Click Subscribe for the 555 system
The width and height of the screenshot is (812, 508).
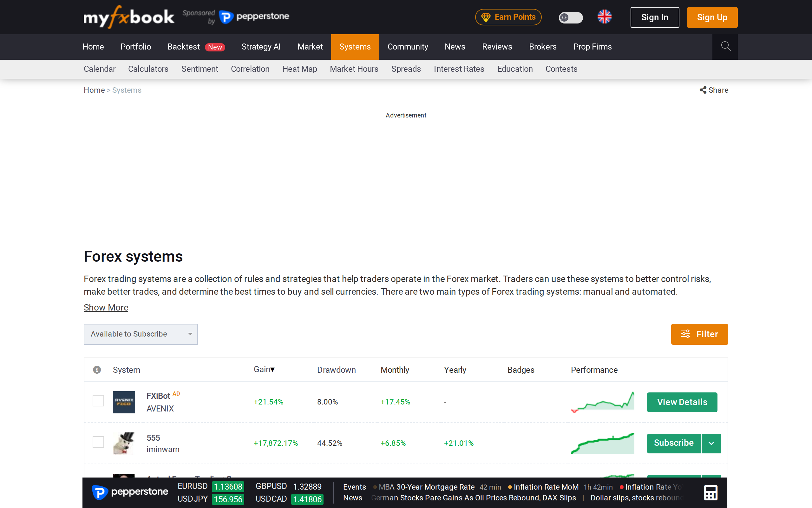coord(674,443)
